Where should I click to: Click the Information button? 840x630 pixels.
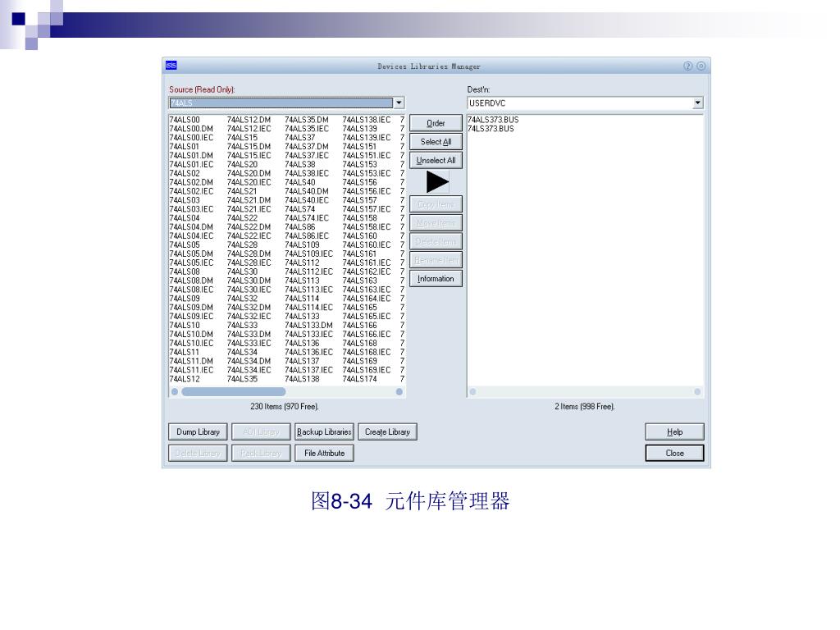click(436, 279)
